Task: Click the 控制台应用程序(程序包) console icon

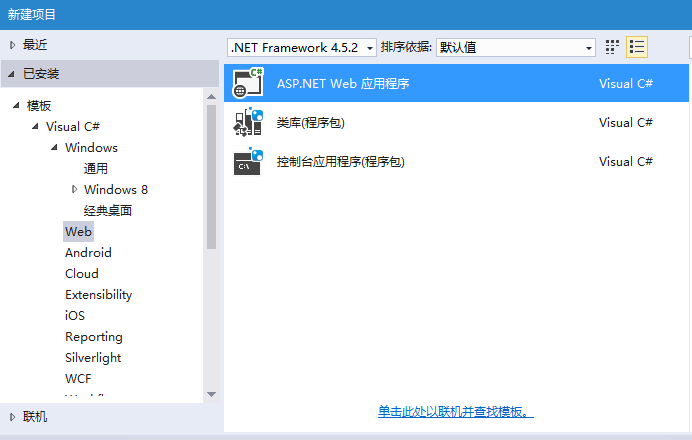Action: point(248,161)
